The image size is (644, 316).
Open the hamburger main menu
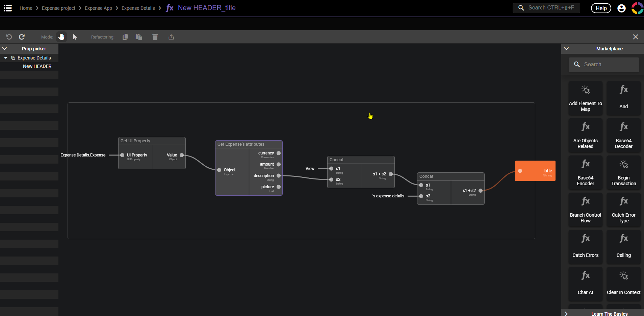coord(8,8)
